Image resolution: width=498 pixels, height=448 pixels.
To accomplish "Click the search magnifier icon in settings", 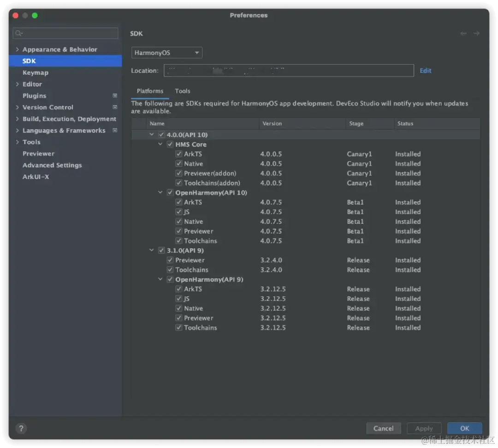I will click(x=19, y=33).
